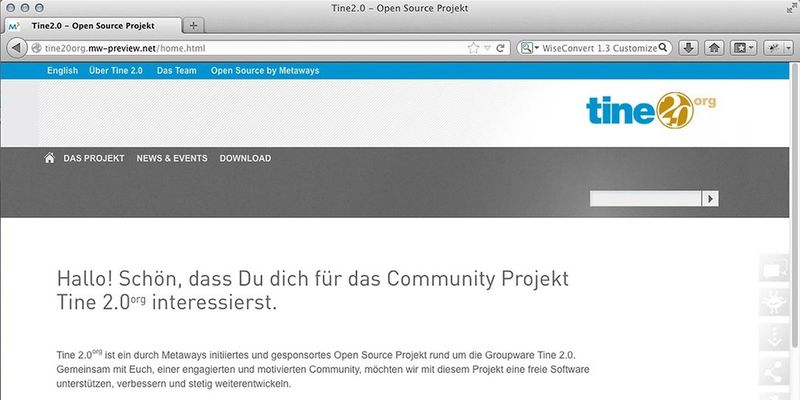This screenshot has height=400, width=800.
Task: Open Open Source by Metaways link
Action: point(265,70)
